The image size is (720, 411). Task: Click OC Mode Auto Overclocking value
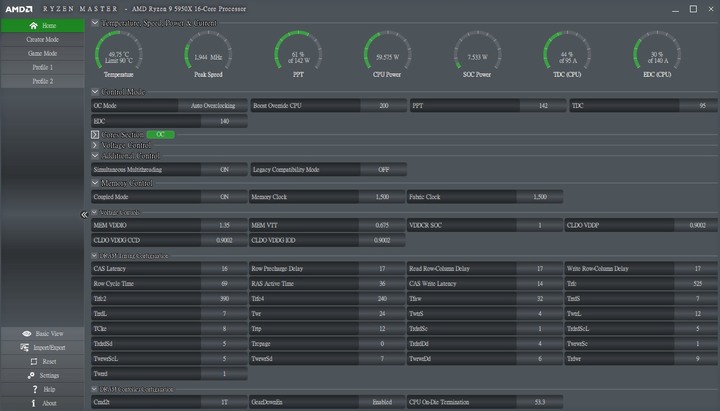coord(213,106)
